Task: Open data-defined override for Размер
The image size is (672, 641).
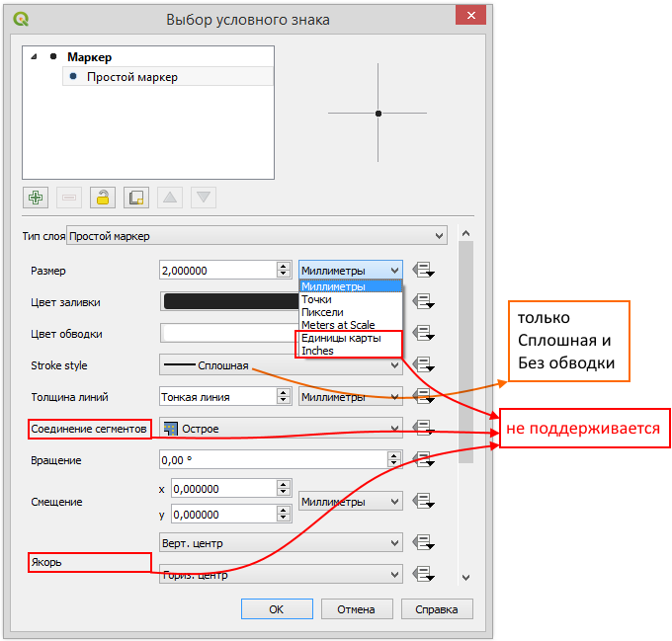Action: pos(425,271)
